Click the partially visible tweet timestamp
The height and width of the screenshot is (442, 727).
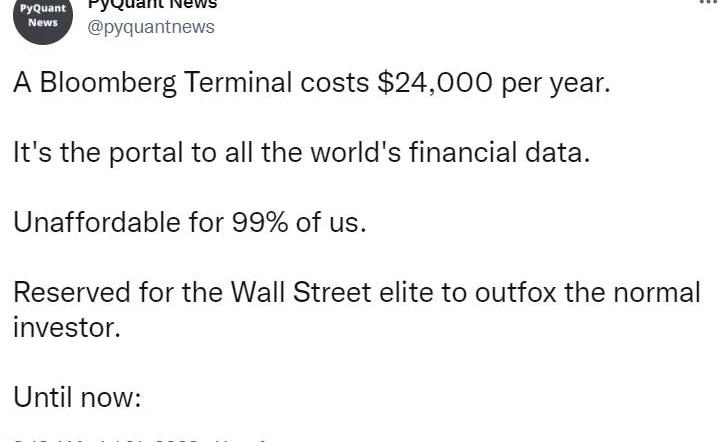point(141,440)
